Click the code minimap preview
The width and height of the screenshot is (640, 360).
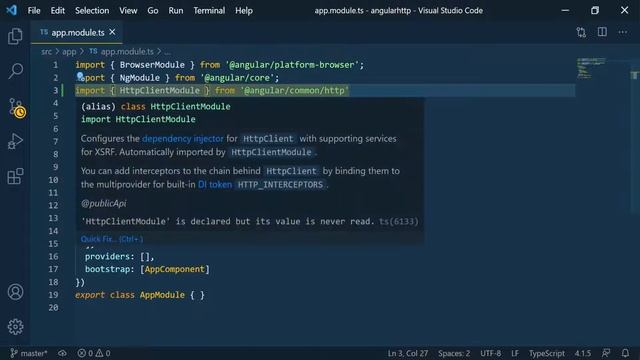point(591,68)
